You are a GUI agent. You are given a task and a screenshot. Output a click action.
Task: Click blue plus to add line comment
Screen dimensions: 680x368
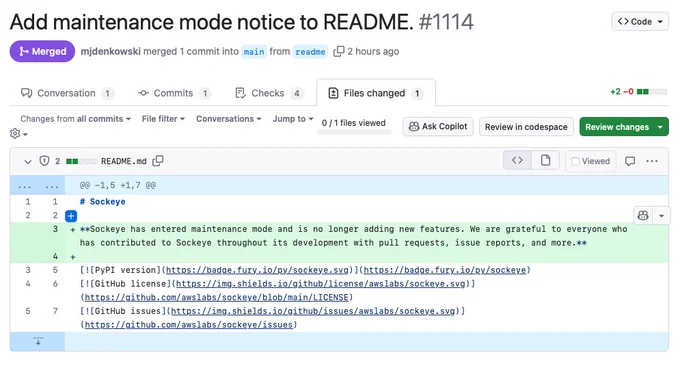[x=71, y=215]
